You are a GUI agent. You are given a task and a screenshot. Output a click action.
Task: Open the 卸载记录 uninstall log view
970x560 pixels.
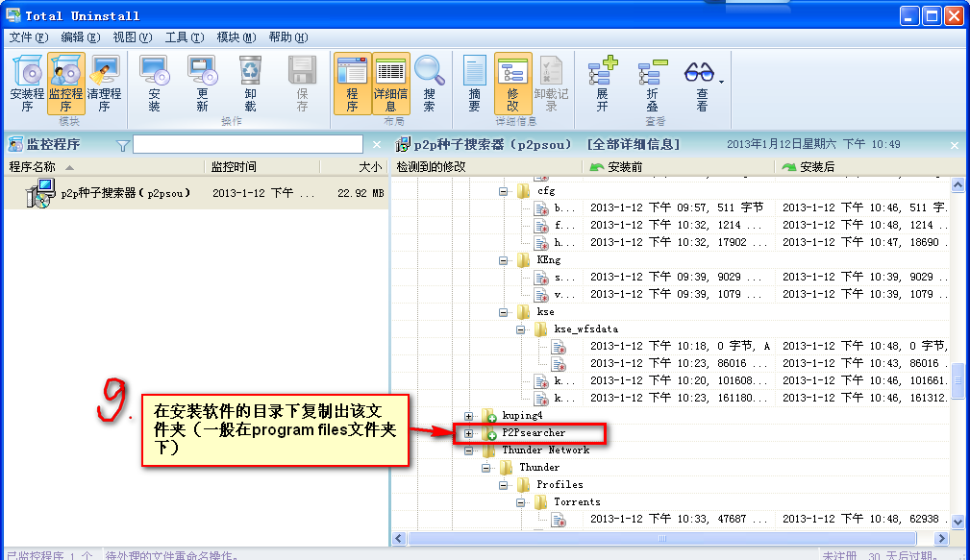[x=551, y=84]
